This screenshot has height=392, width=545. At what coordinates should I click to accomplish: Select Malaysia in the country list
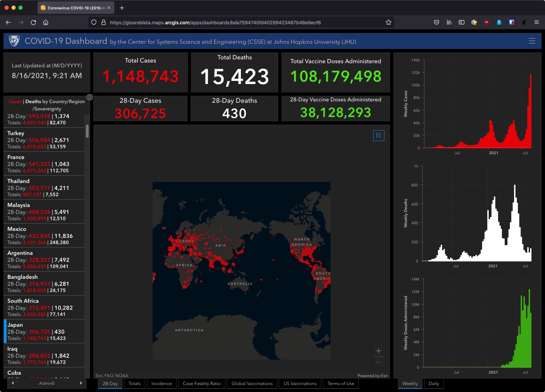click(x=44, y=211)
